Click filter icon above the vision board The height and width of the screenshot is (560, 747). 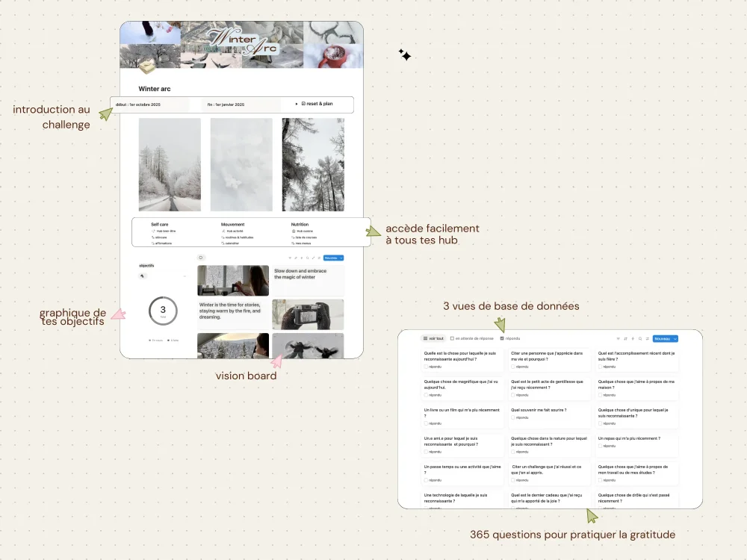290,258
